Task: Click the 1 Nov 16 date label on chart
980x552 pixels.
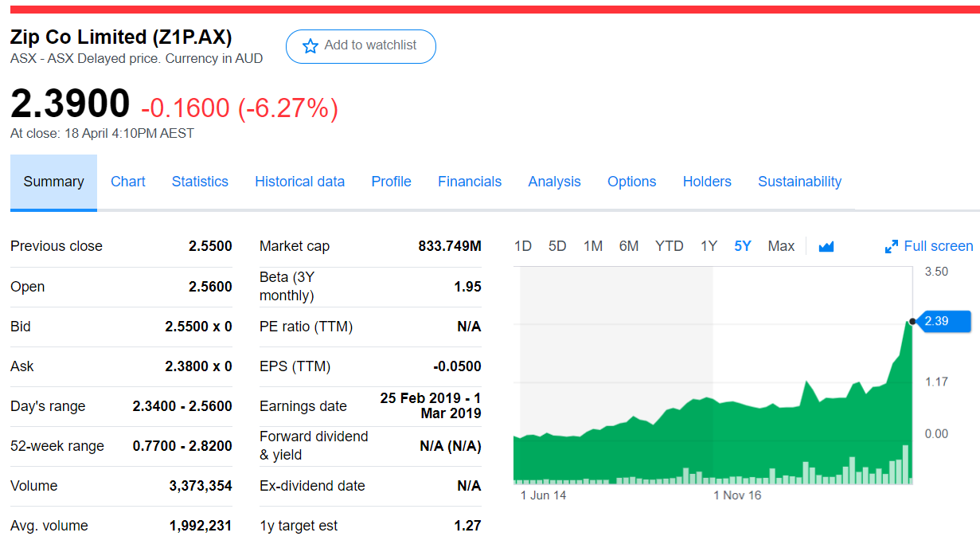Action: [737, 495]
